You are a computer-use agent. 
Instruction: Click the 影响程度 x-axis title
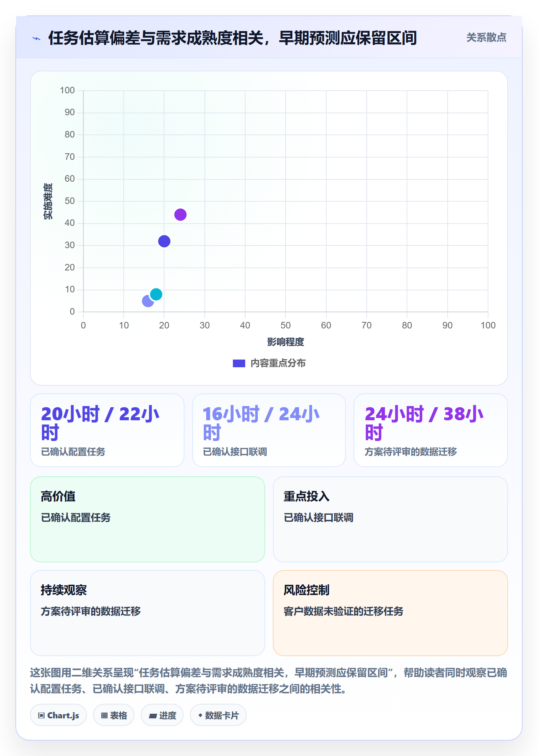pyautogui.click(x=286, y=342)
